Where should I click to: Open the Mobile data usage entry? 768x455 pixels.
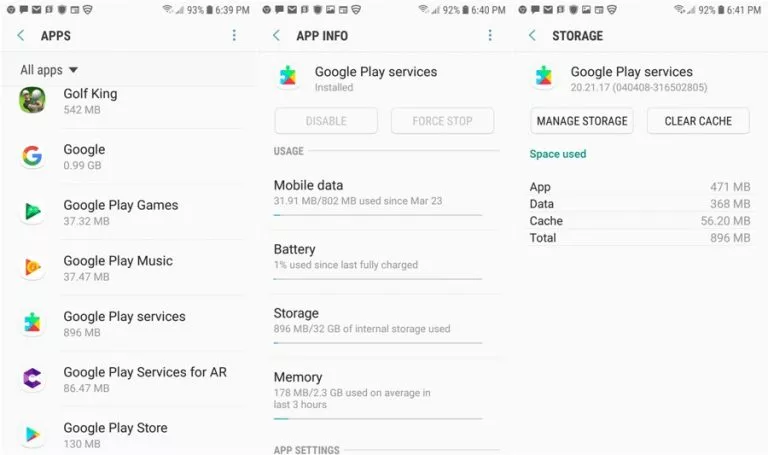coord(378,196)
